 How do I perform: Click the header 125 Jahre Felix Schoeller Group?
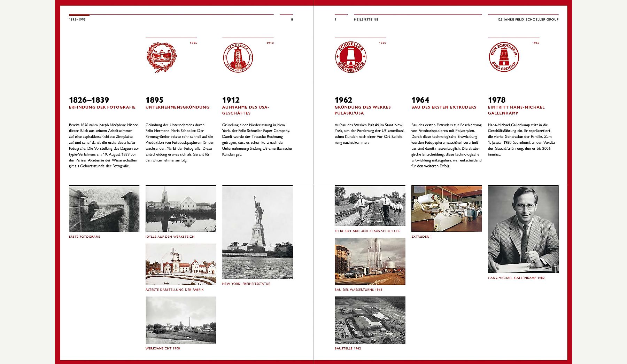point(528,19)
